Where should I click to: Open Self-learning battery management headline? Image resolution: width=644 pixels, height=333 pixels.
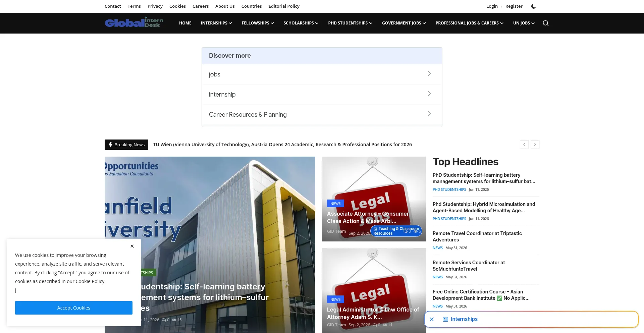pos(484,178)
